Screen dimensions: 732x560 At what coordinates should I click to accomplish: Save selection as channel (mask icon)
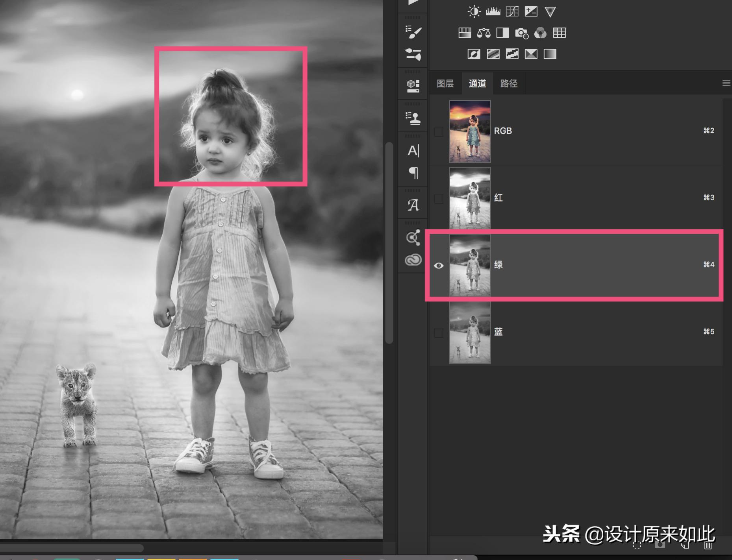pyautogui.click(x=660, y=545)
